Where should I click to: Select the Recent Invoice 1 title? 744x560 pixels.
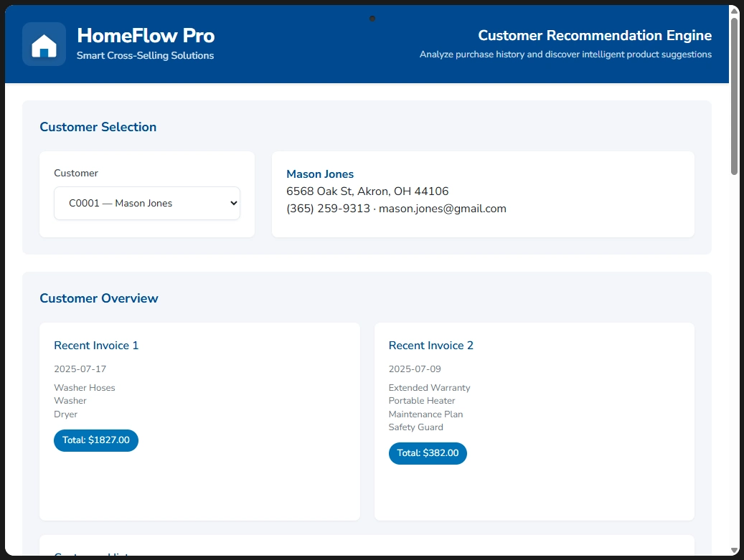tap(96, 346)
